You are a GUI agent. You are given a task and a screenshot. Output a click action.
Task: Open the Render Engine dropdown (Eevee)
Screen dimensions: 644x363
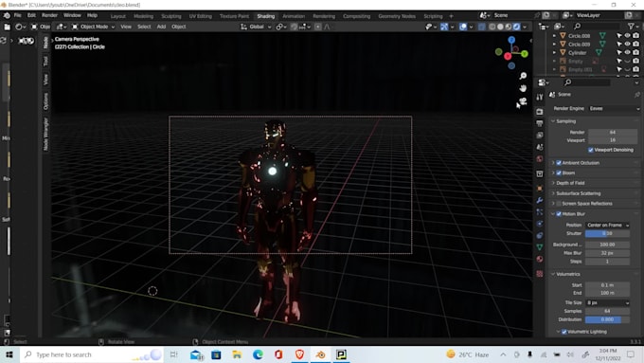(x=614, y=109)
